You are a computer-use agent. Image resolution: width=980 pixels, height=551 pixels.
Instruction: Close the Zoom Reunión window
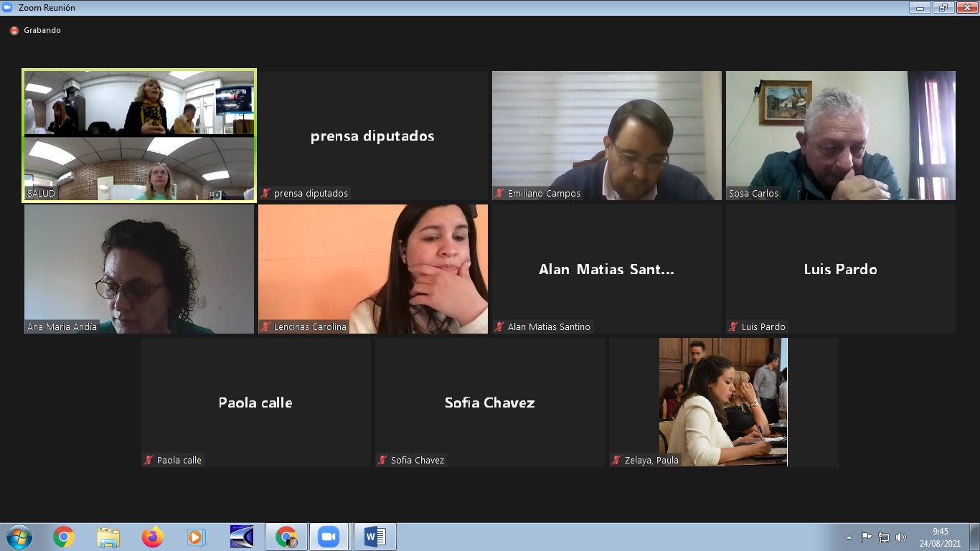[966, 8]
